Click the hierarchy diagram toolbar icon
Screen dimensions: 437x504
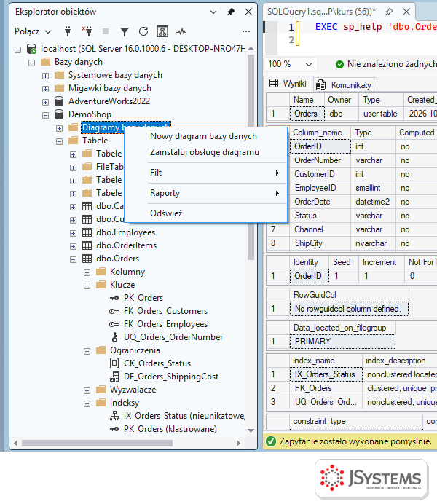[x=162, y=31]
